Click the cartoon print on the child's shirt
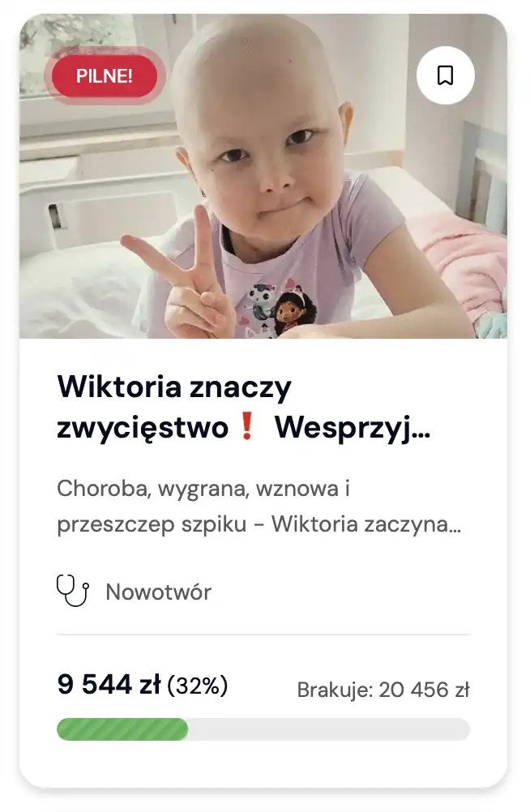Screen dimensions: 530x812 coord(280,306)
